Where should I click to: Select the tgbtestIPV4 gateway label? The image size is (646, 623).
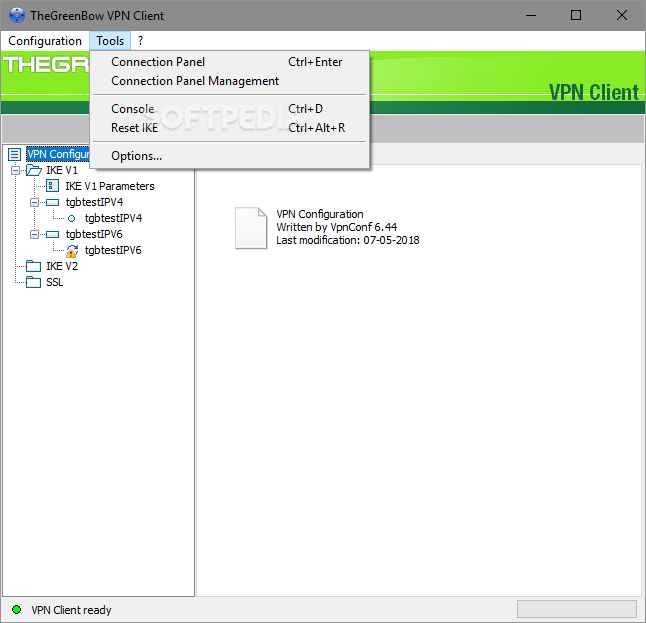point(94,202)
